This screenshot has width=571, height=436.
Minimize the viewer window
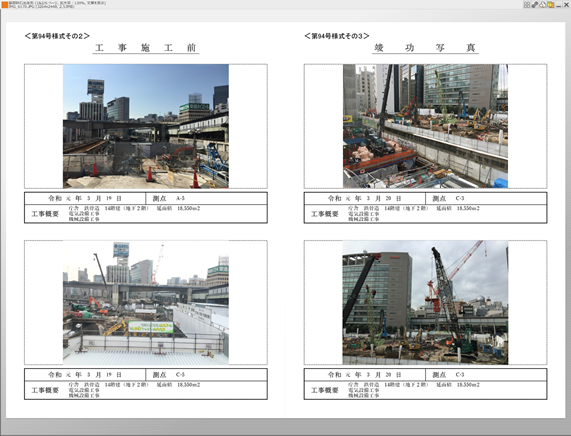point(558,5)
